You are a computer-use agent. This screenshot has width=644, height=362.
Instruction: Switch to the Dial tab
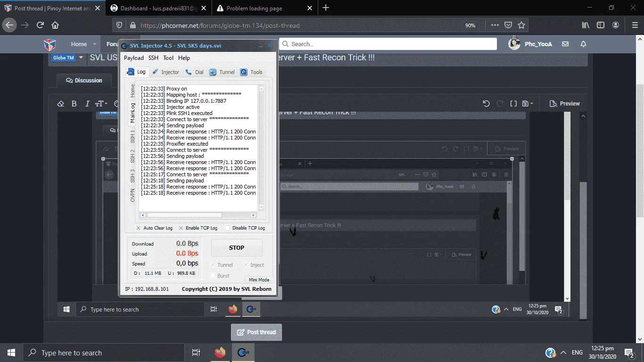click(194, 72)
